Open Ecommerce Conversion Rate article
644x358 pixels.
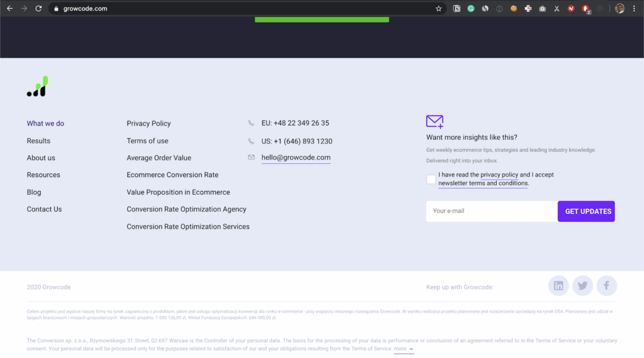[x=172, y=175]
